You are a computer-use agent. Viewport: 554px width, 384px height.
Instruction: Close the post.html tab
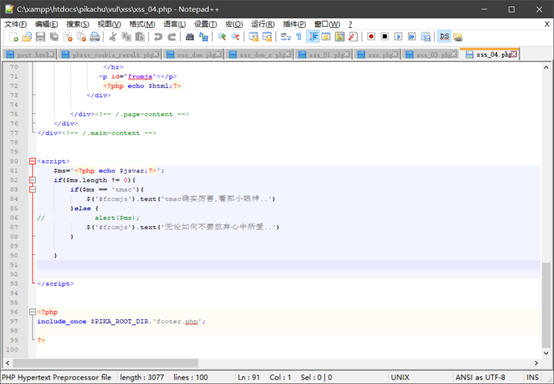[51, 54]
